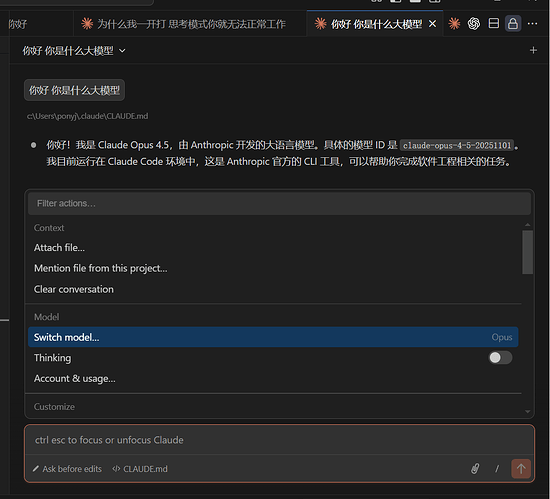Open the CLAUDE.md path link under the message
Viewport: 550px width, 499px height.
click(87, 116)
